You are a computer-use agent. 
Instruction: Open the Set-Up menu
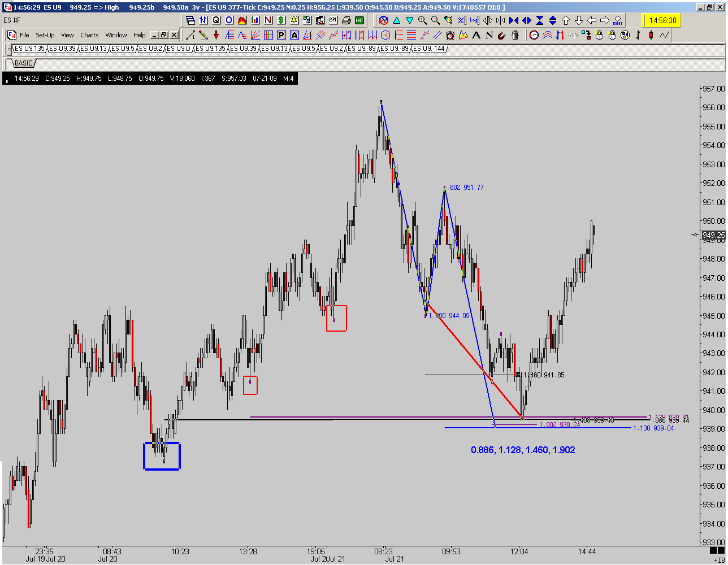[45, 35]
